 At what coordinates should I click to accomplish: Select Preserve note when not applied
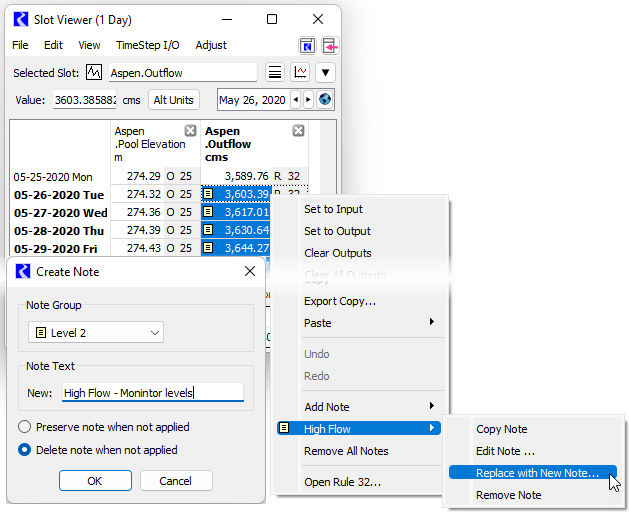point(26,427)
